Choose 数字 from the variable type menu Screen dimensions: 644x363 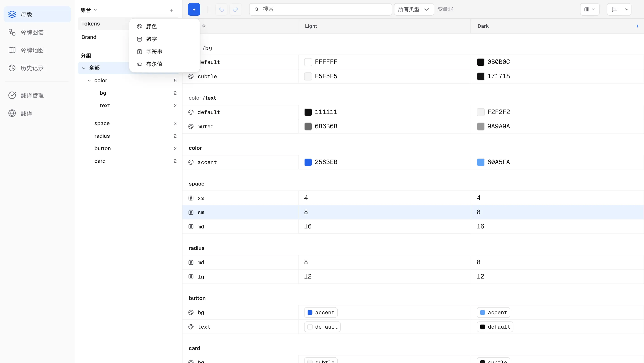tap(164, 39)
